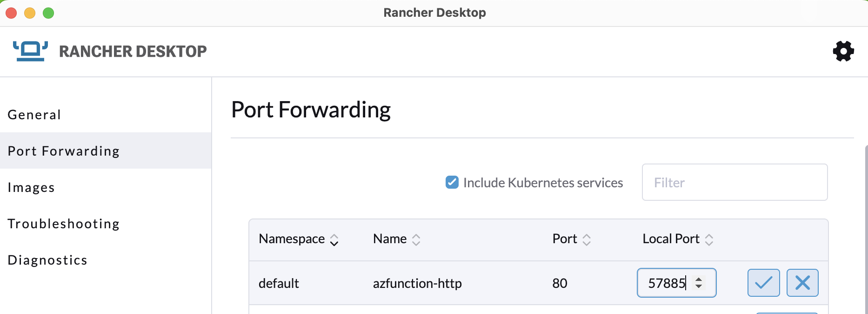868x314 pixels.
Task: Click into the Filter text field
Action: click(734, 183)
